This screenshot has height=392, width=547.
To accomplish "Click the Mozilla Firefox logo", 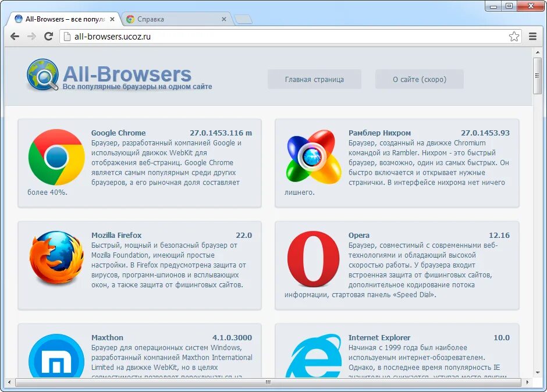I will tap(56, 258).
